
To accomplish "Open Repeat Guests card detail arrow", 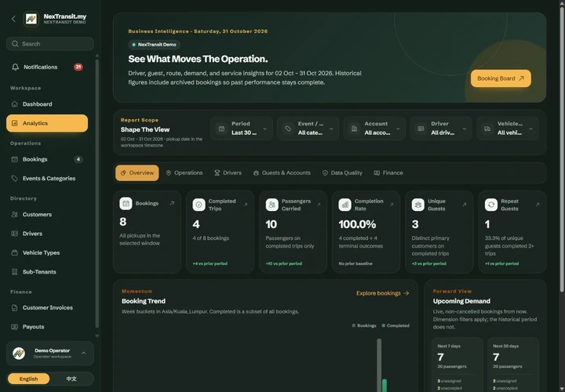I will (x=538, y=205).
